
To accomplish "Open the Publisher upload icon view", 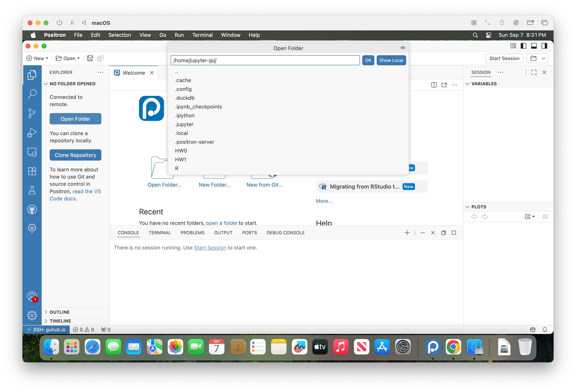I will click(32, 228).
